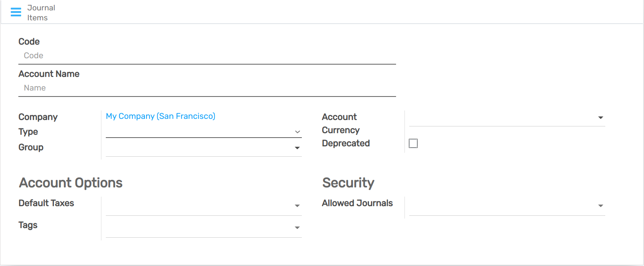Open the Type dropdown chevron

(297, 132)
